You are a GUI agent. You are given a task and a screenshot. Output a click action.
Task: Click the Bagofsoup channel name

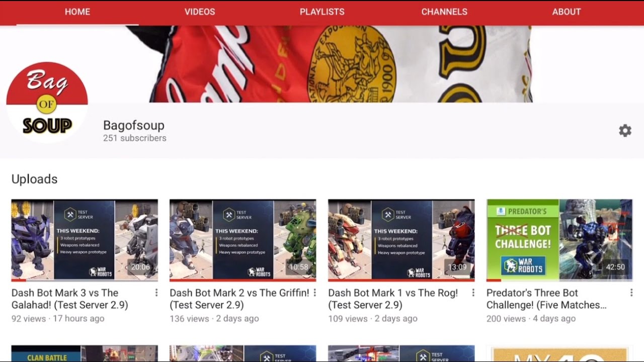pyautogui.click(x=134, y=125)
